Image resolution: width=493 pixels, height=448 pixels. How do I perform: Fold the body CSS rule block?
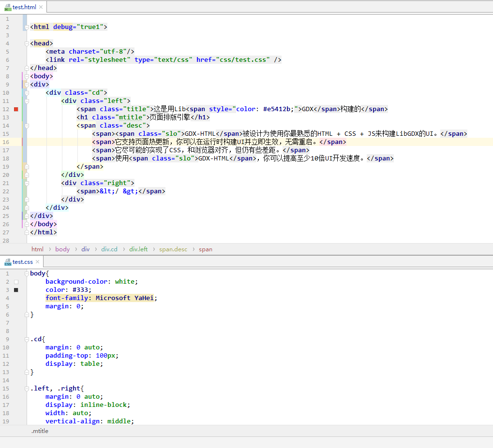tap(27, 274)
